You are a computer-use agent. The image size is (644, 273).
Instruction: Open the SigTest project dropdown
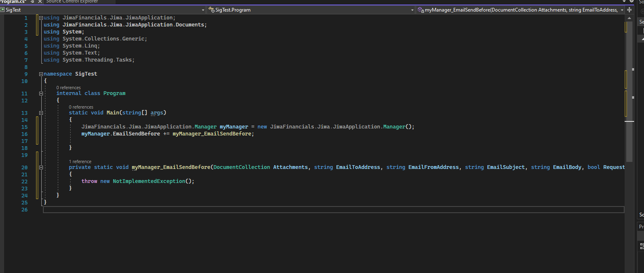pos(203,10)
